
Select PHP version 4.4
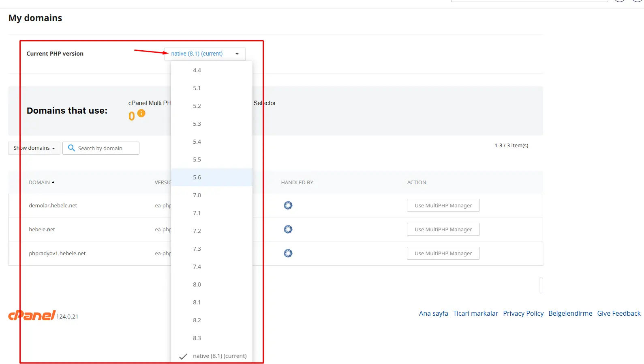[x=212, y=70]
